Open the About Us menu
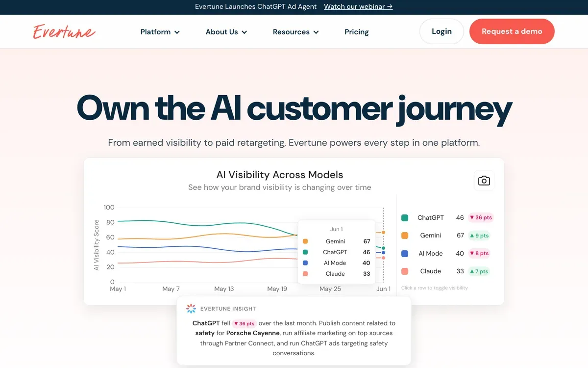The height and width of the screenshot is (368, 588). (226, 32)
